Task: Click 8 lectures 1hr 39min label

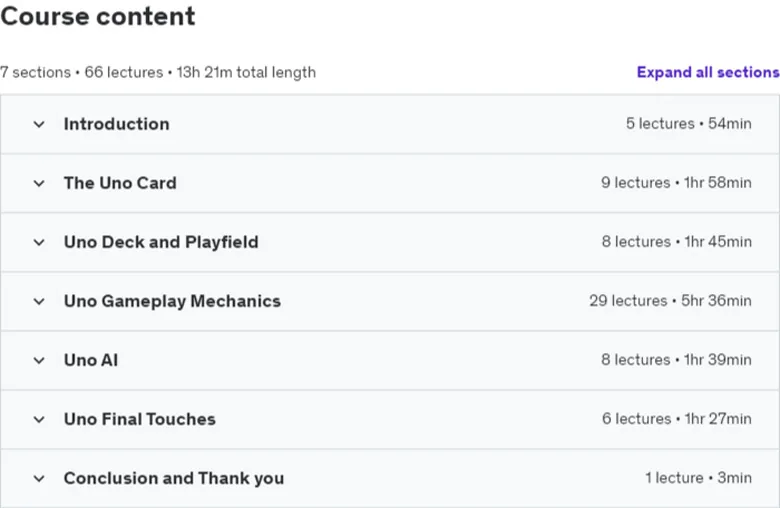Action: click(676, 359)
